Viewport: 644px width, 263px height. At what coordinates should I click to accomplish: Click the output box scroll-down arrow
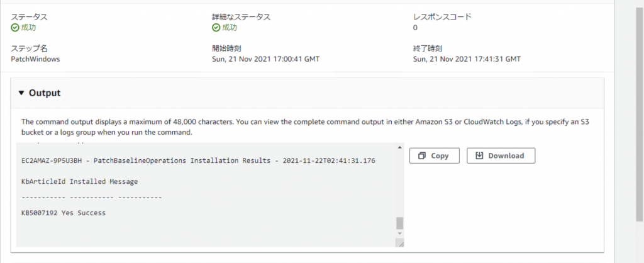pos(399,233)
